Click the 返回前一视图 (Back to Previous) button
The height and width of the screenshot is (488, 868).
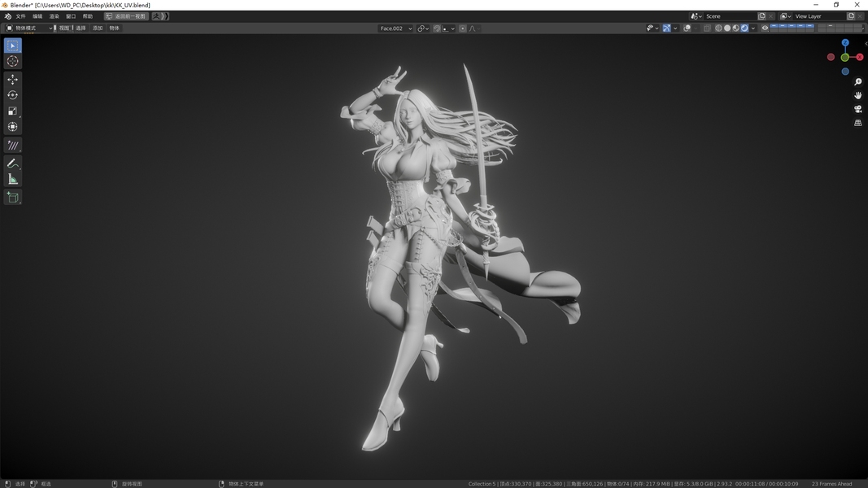(x=126, y=16)
